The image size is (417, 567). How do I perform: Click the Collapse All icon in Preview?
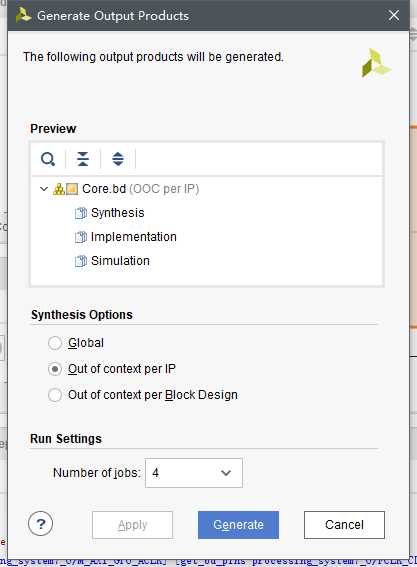tap(83, 159)
